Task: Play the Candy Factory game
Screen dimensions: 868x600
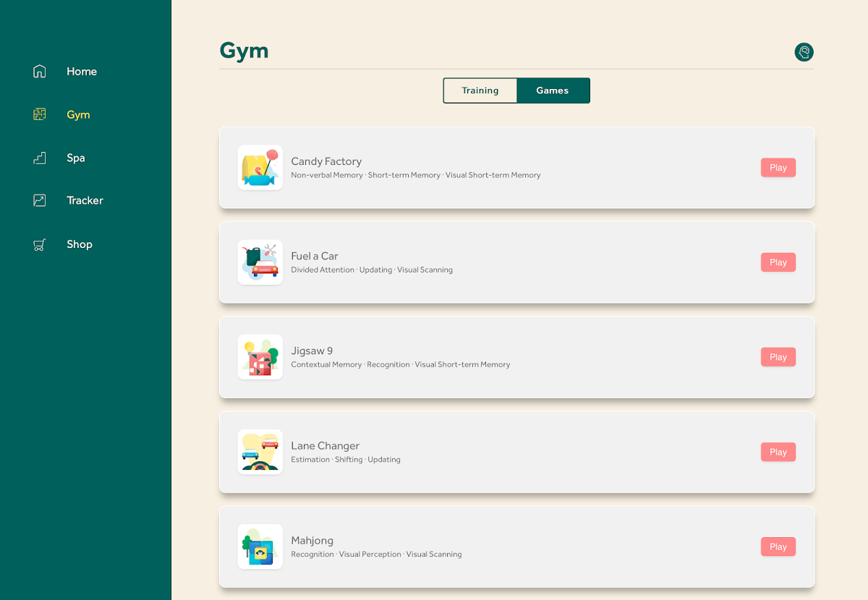Action: [778, 168]
